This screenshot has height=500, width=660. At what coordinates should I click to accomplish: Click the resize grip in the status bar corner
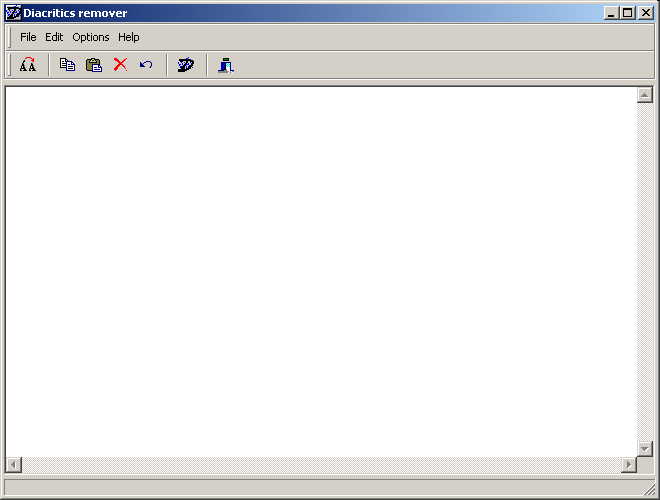tap(650, 489)
